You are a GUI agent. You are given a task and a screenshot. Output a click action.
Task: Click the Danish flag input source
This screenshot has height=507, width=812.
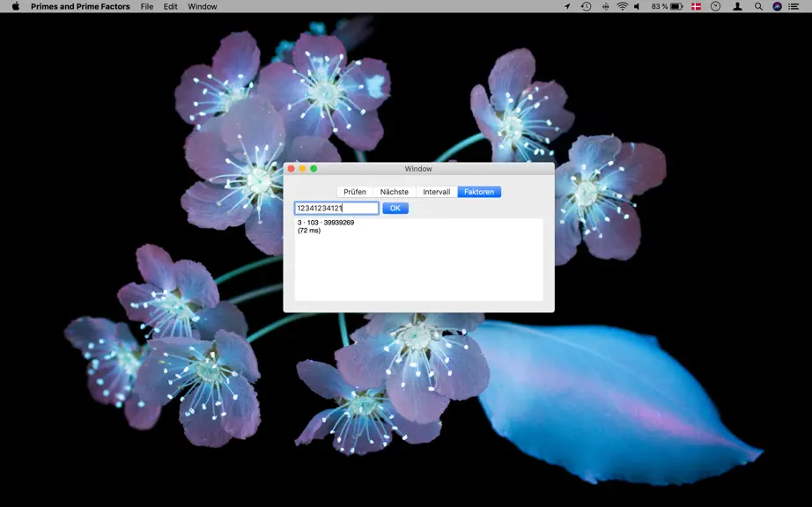tap(696, 6)
